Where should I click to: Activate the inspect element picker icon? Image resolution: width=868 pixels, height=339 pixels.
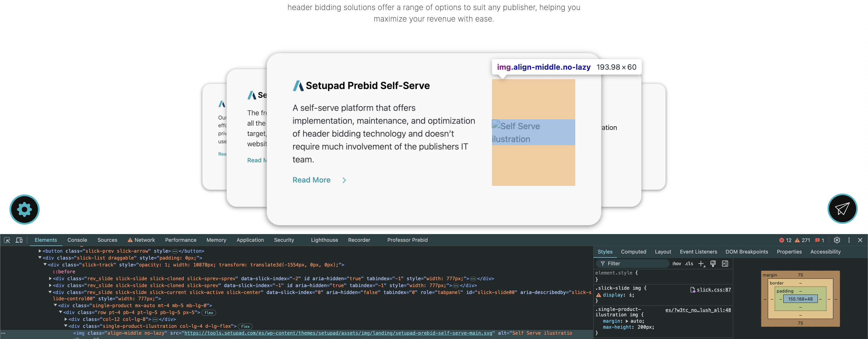(7, 240)
